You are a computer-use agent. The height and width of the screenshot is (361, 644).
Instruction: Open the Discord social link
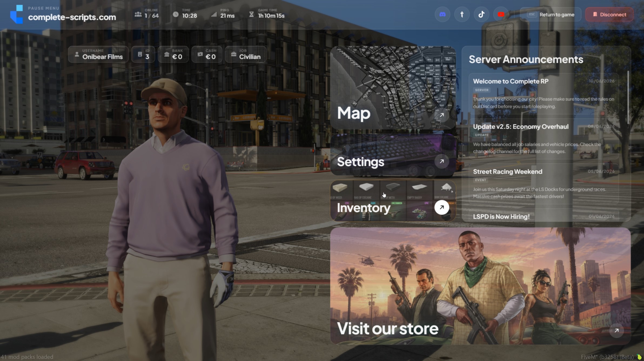pyautogui.click(x=442, y=15)
